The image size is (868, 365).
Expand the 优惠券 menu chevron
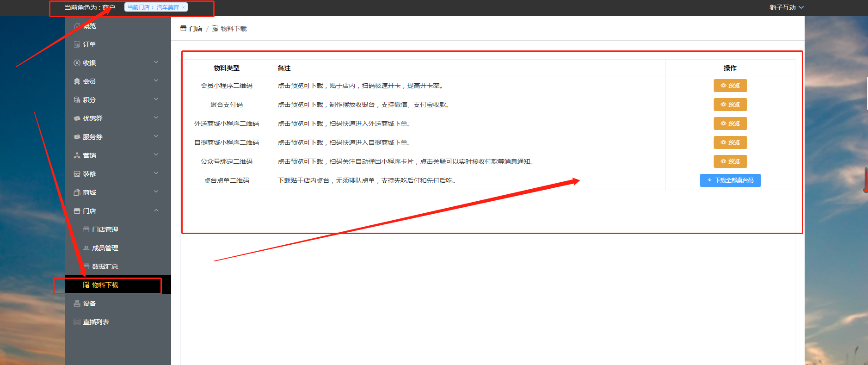pos(156,118)
